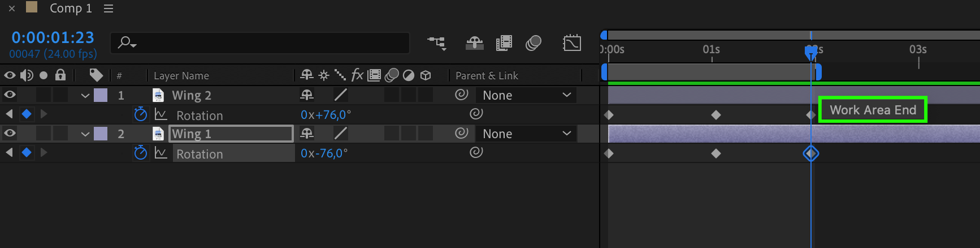Include Wing 2 Rotation in graph editor
Image resolution: width=980 pixels, height=248 pixels.
(x=161, y=115)
